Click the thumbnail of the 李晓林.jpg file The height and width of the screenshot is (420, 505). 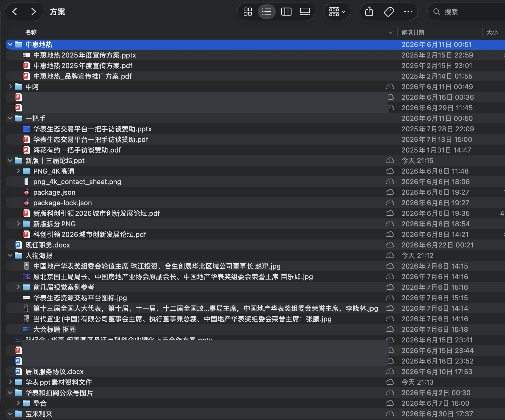(x=26, y=308)
